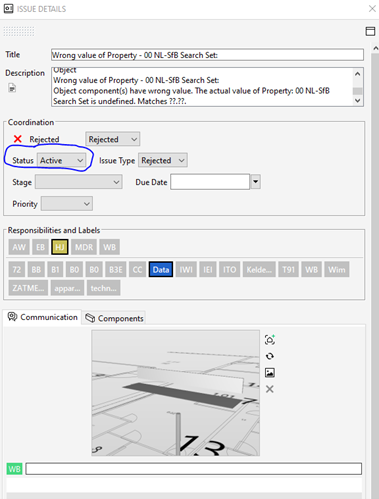Toggle the selected Data label
Image resolution: width=379 pixels, height=499 pixels.
(161, 269)
